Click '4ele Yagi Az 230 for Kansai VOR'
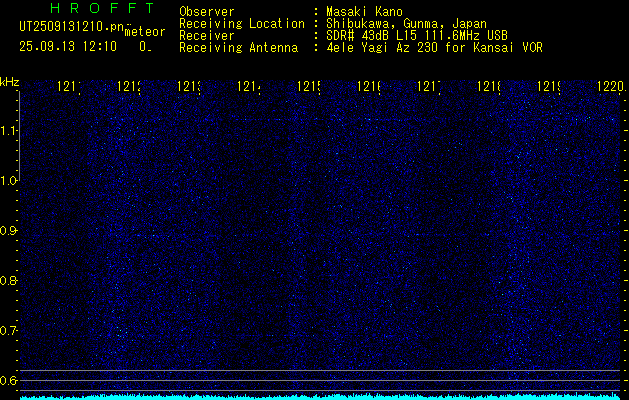This screenshot has height=400, width=629. [x=434, y=48]
